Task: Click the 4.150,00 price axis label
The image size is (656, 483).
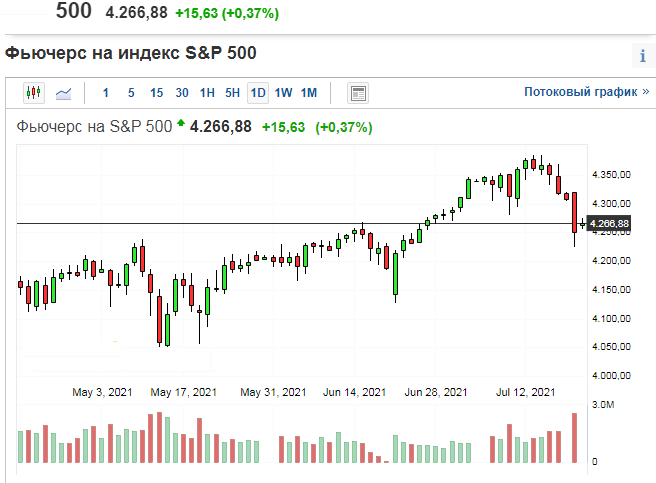Action: (x=611, y=290)
